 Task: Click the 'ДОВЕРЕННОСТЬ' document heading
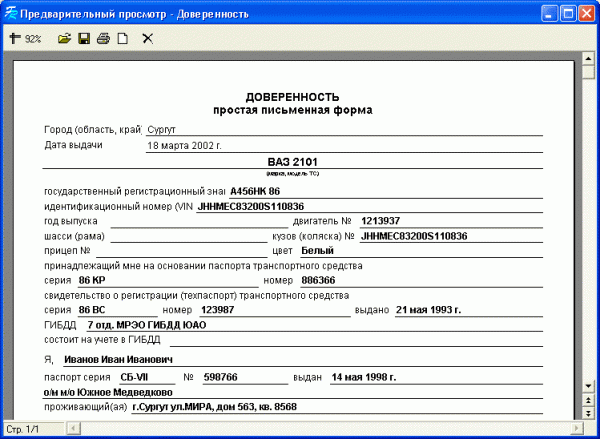coord(292,97)
